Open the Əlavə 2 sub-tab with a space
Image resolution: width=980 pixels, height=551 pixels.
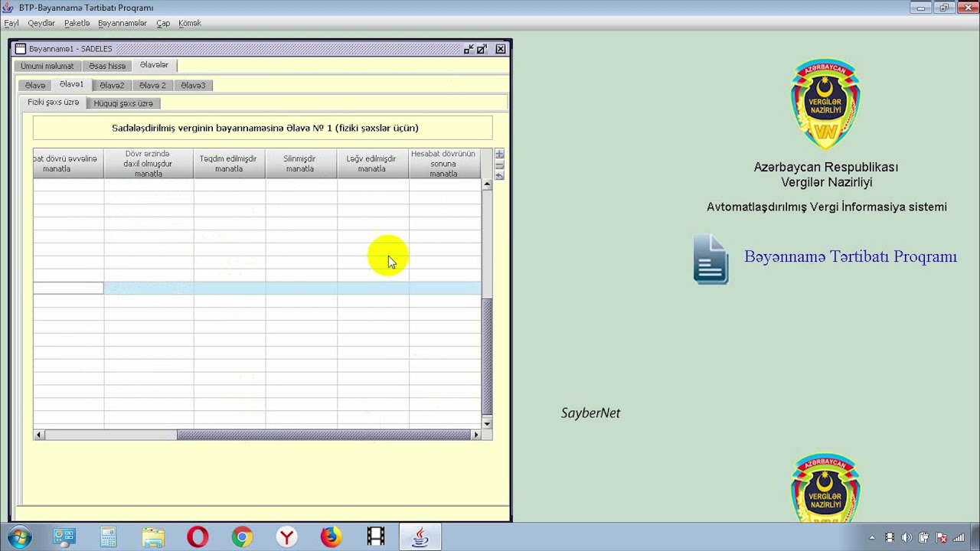[x=152, y=85]
